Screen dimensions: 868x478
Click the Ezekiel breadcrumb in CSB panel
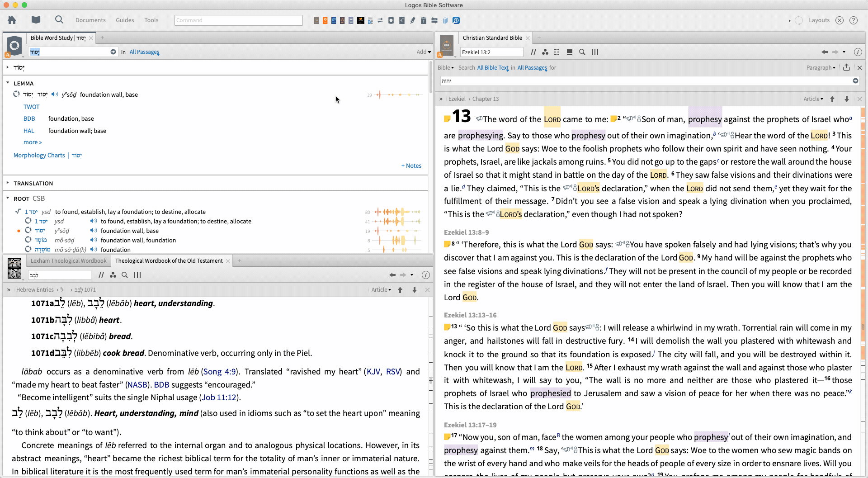tap(457, 99)
